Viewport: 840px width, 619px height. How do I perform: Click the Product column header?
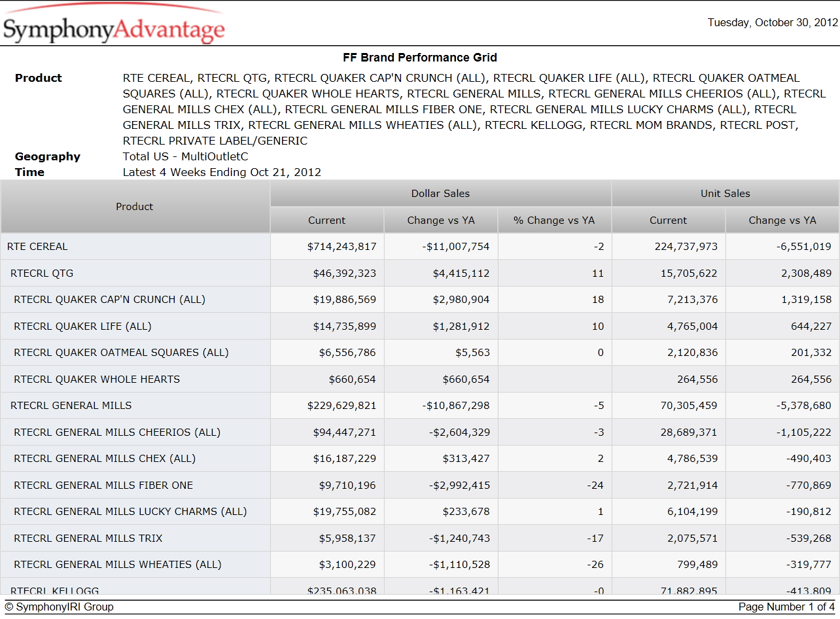(135, 207)
